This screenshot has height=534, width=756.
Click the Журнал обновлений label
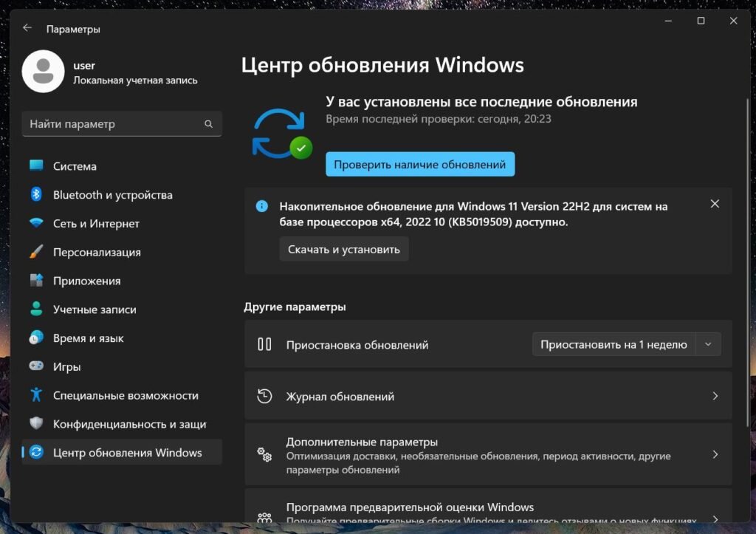pos(340,397)
